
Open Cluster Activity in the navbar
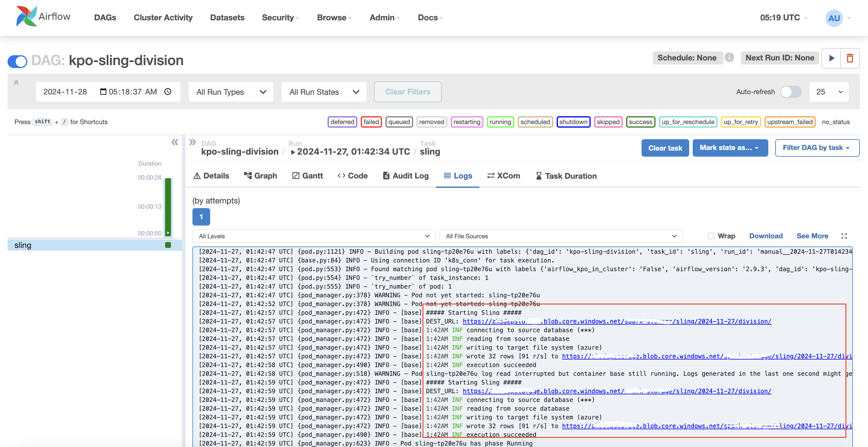click(163, 17)
